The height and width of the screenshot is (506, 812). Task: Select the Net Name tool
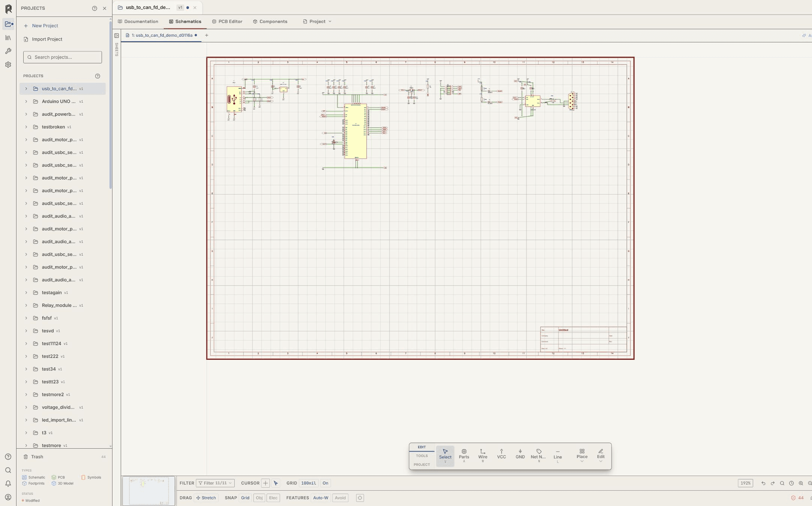pos(538,456)
